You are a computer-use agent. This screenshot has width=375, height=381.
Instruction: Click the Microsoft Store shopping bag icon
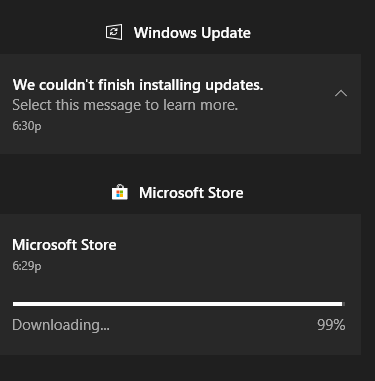[120, 192]
